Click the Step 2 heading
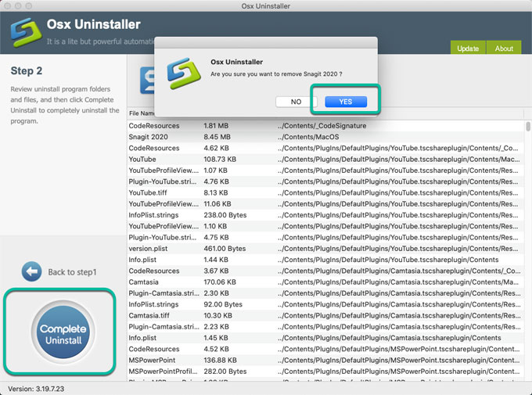 (x=27, y=70)
